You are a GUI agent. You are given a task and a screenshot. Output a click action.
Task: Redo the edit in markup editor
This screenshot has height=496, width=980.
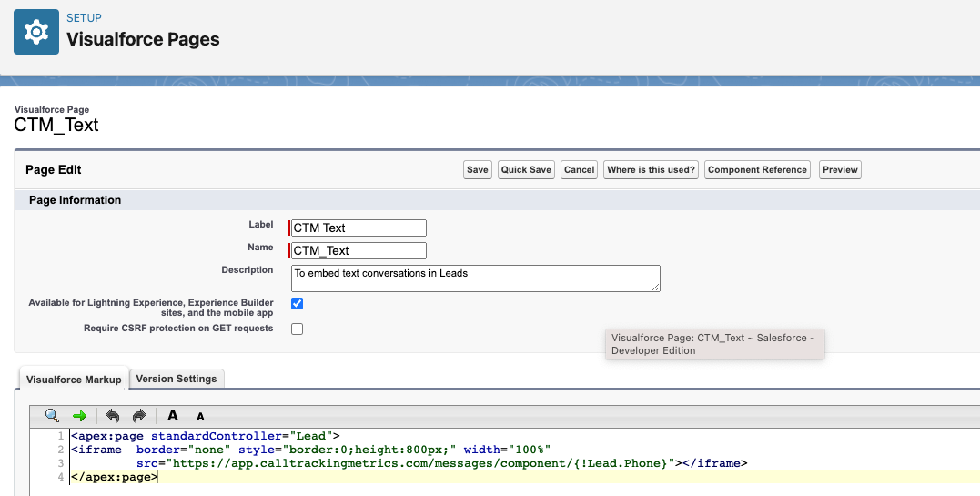[138, 416]
